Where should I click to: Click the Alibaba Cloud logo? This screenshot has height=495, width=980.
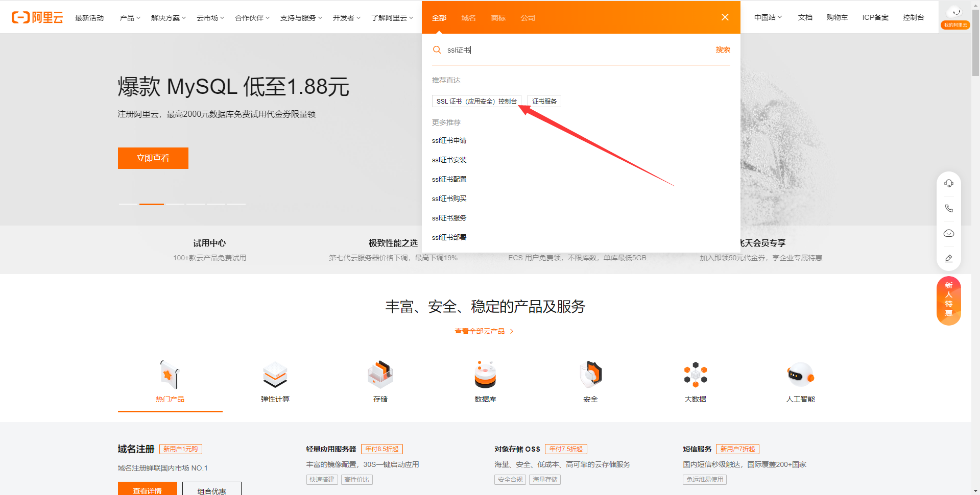click(x=37, y=17)
